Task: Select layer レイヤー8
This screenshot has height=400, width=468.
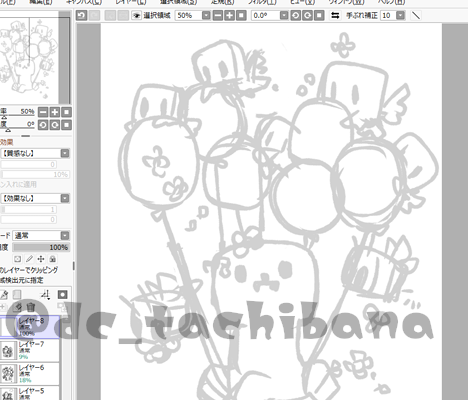Action: (30, 327)
